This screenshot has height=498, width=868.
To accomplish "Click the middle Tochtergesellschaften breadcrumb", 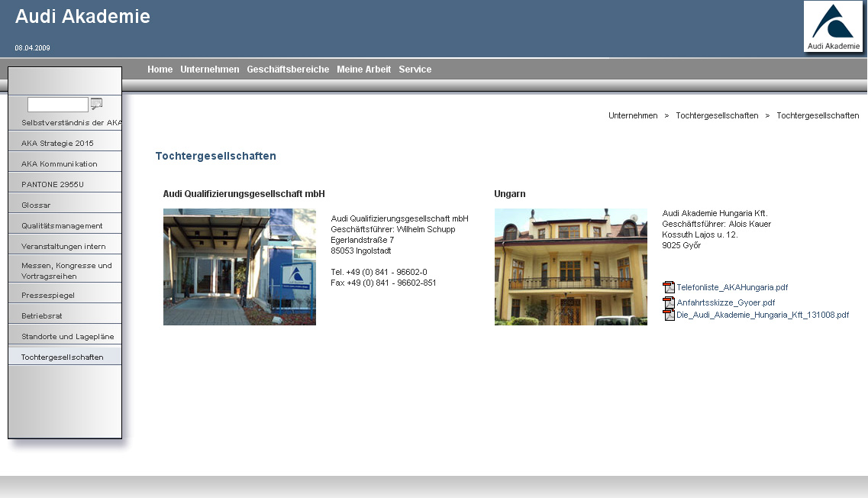I will 717,115.
